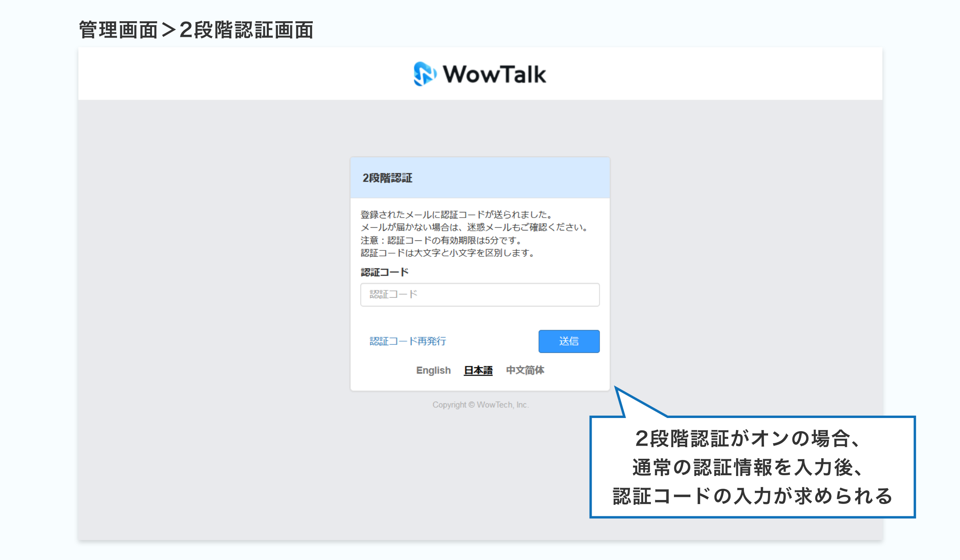The height and width of the screenshot is (560, 960).
Task: Click callout text 2段階認証がオンの場合
Action: click(x=747, y=438)
